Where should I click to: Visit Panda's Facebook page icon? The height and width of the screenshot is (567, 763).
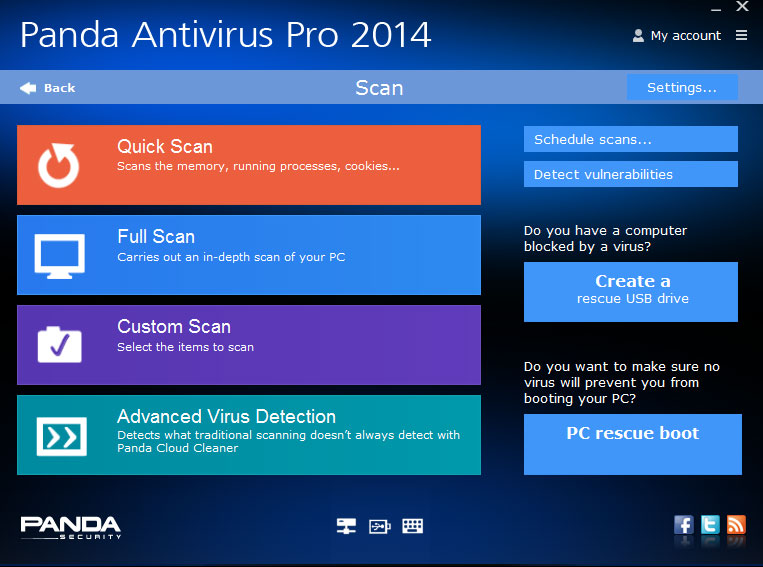[684, 525]
